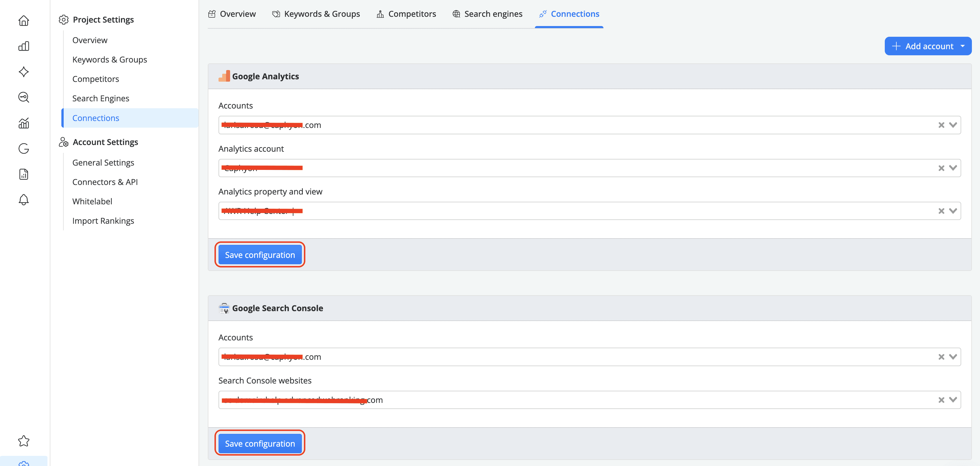Open the Home icon in left sidebar

coord(23,20)
